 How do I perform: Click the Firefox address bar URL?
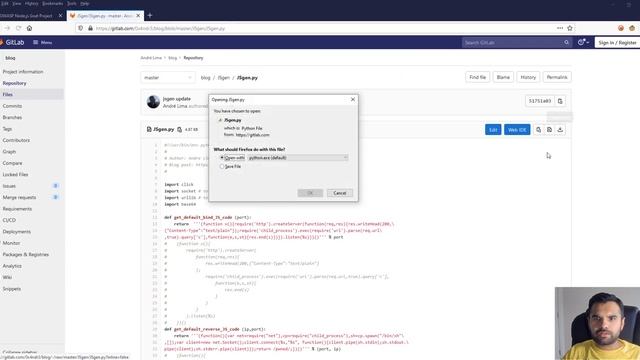click(160, 29)
